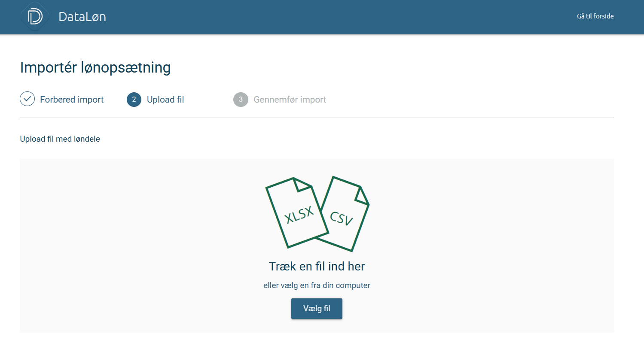The image size is (644, 343).
Task: Click the Importér lønopsætning page title
Action: coord(95,68)
